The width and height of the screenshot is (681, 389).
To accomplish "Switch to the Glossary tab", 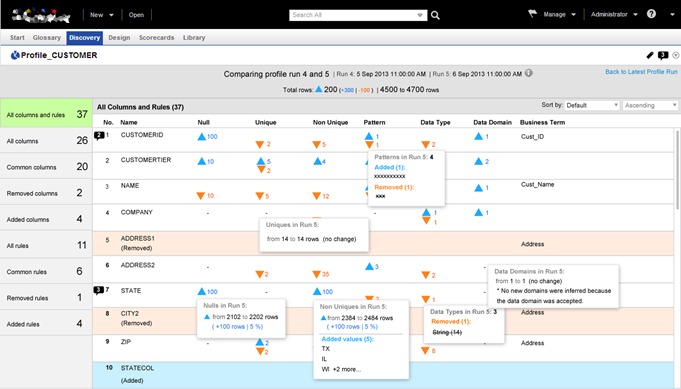I will tap(46, 38).
